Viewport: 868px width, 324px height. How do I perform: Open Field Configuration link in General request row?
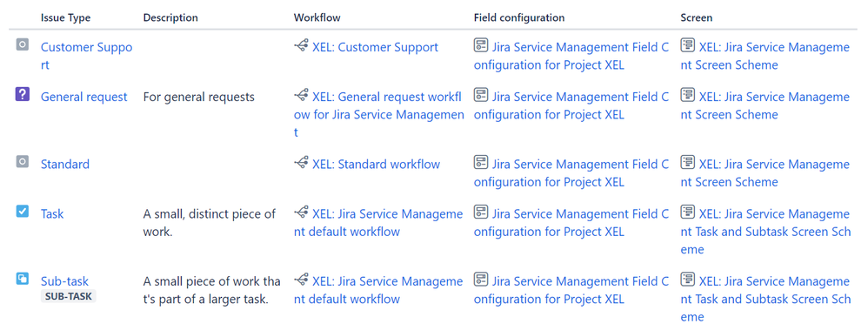click(571, 105)
